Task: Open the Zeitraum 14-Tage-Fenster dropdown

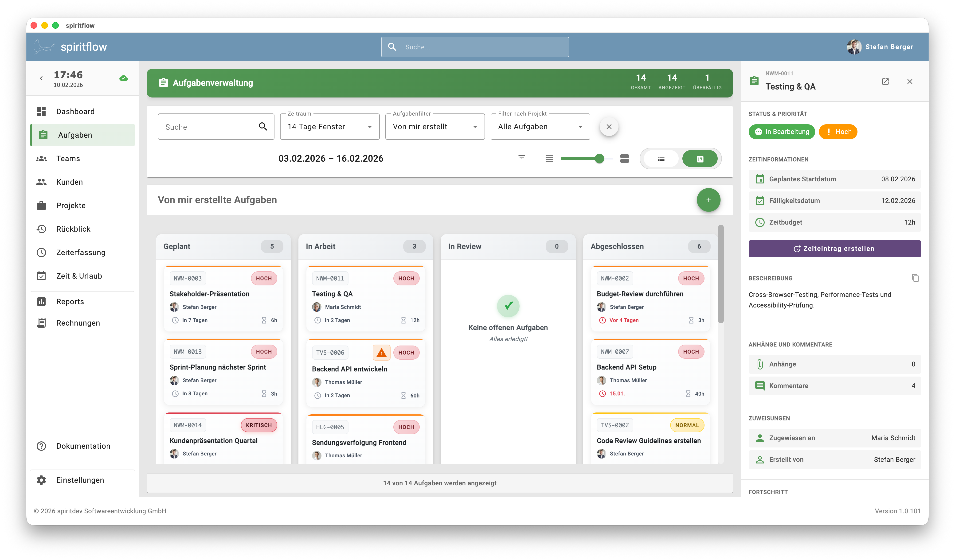Action: [x=329, y=127]
